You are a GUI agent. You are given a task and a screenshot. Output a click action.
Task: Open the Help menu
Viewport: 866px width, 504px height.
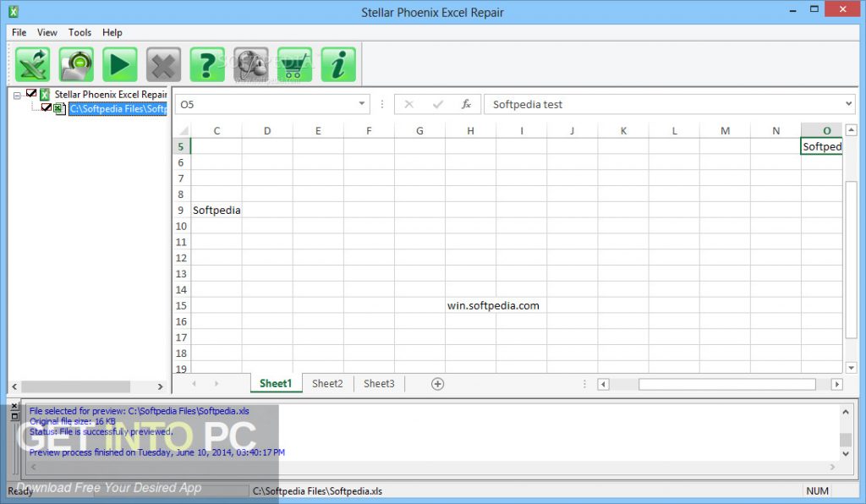[112, 33]
